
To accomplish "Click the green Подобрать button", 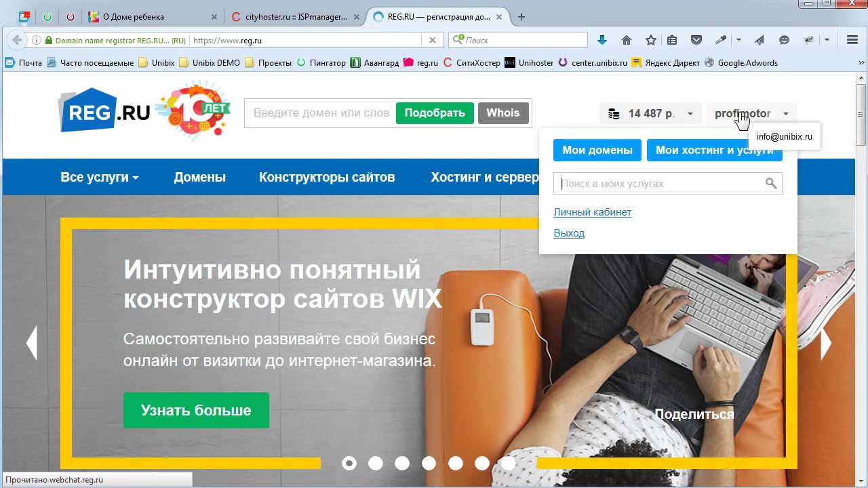I will tap(435, 113).
